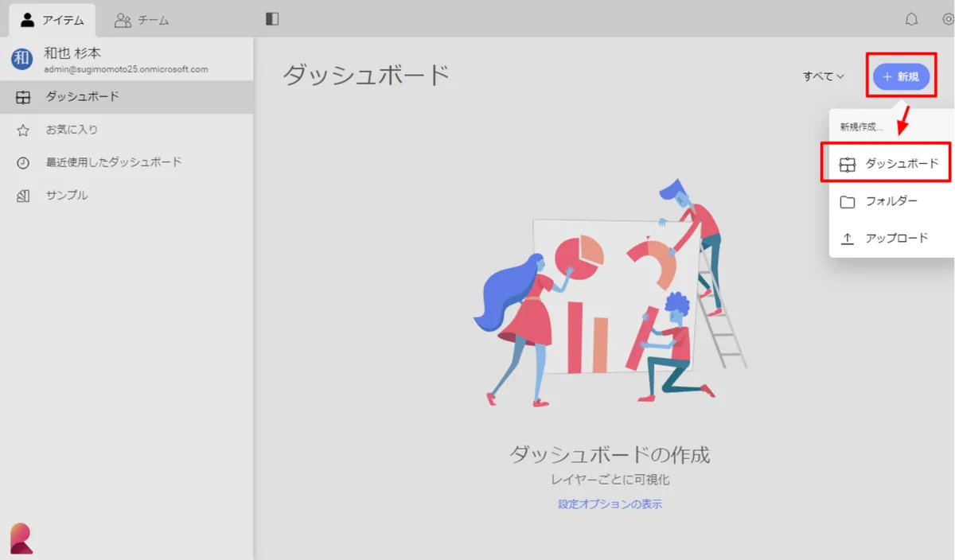Click the admin account email address

point(126,69)
